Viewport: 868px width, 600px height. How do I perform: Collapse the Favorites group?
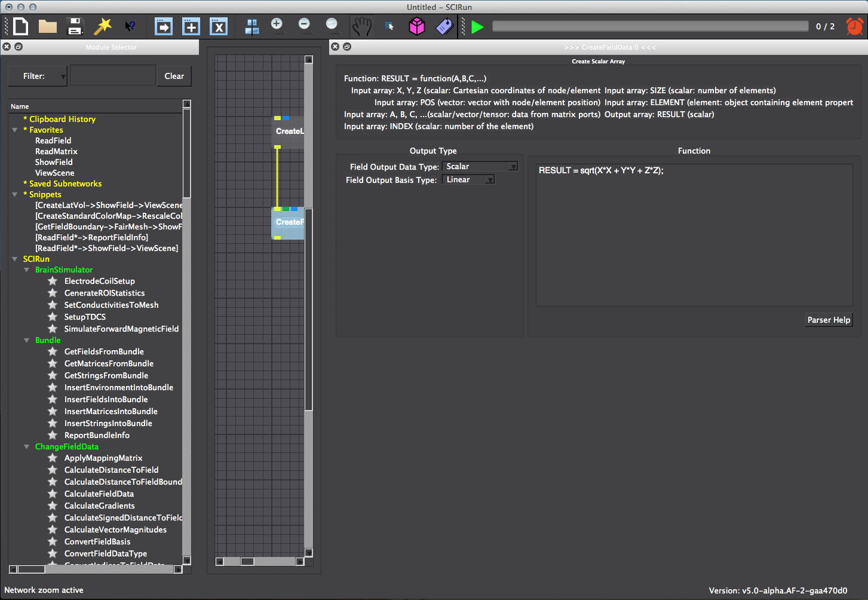point(15,130)
